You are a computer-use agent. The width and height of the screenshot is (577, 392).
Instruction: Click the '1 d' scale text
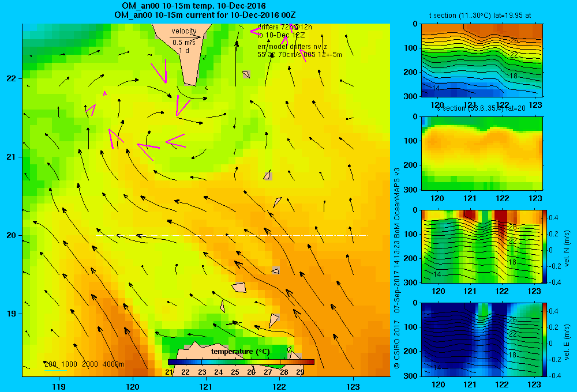pyautogui.click(x=184, y=51)
